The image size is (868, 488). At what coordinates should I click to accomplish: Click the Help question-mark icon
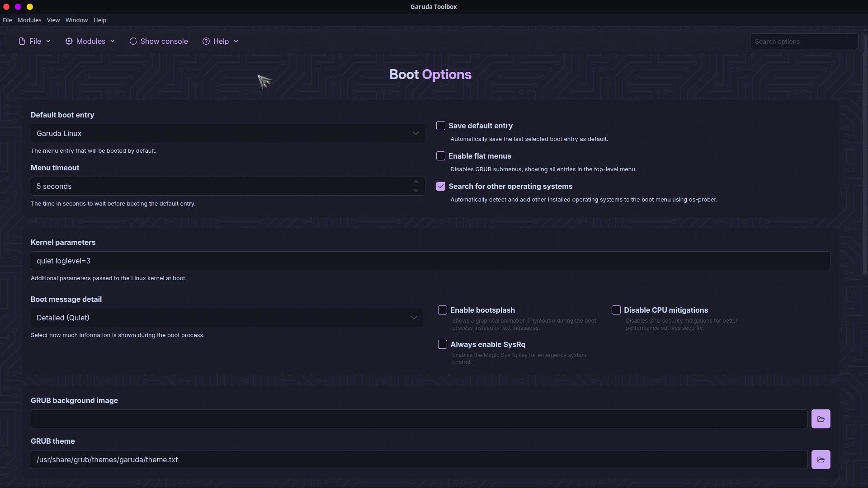pyautogui.click(x=206, y=41)
